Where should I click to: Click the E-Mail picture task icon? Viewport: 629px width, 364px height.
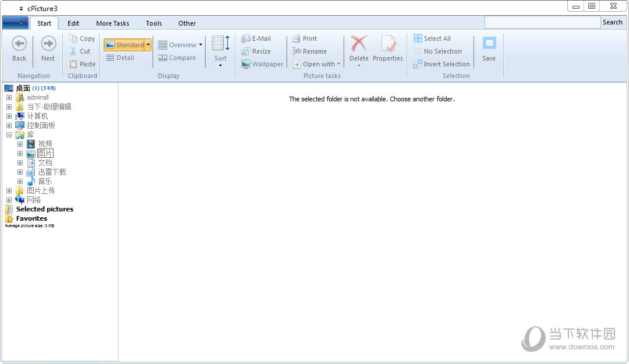[x=246, y=38]
